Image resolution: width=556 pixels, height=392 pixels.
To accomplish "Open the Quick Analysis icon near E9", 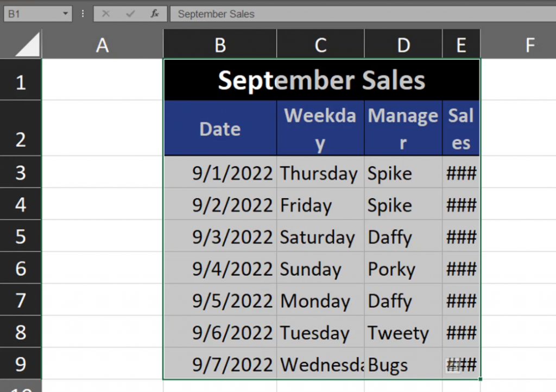I will click(x=453, y=366).
